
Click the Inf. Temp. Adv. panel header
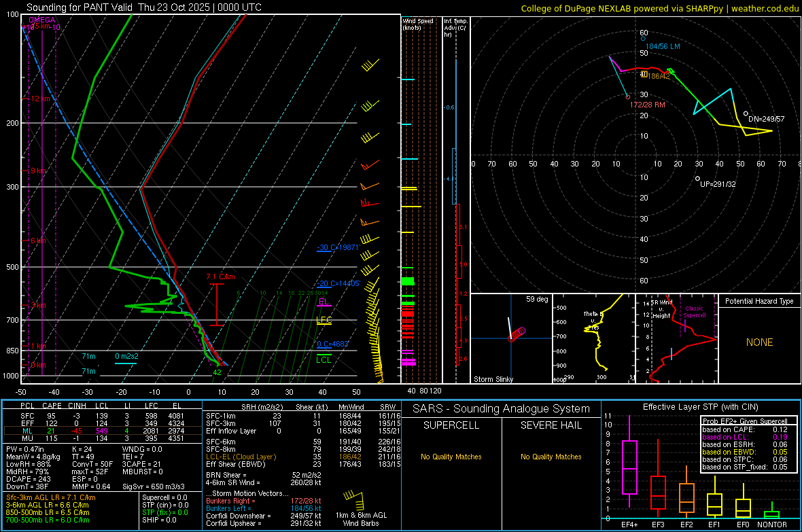coord(455,28)
